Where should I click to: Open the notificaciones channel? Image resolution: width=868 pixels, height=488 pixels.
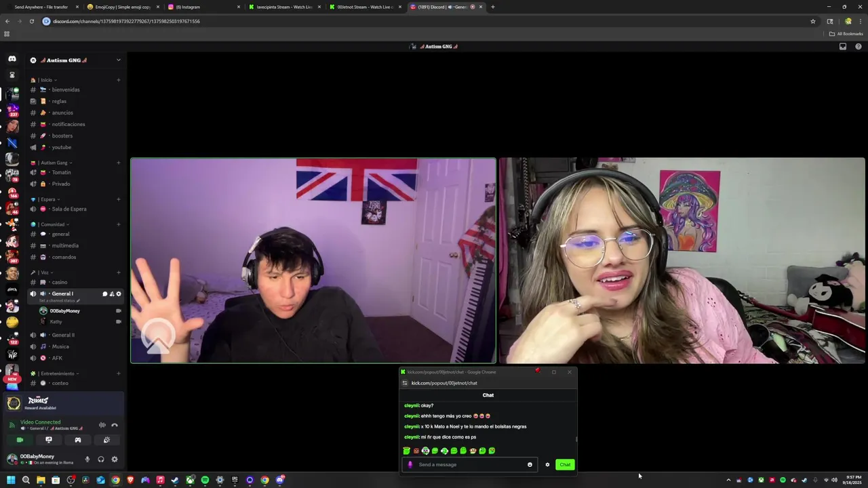coord(75,124)
